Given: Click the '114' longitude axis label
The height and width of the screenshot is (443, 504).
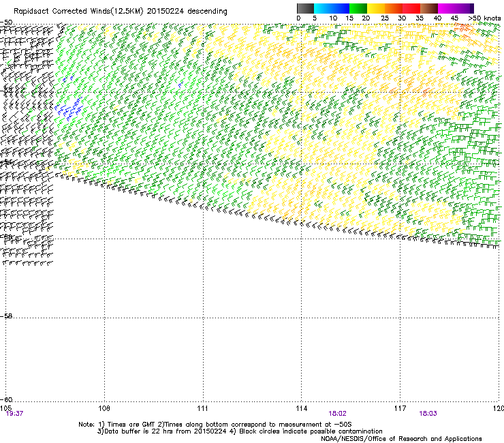Looking at the screenshot, I should [301, 408].
